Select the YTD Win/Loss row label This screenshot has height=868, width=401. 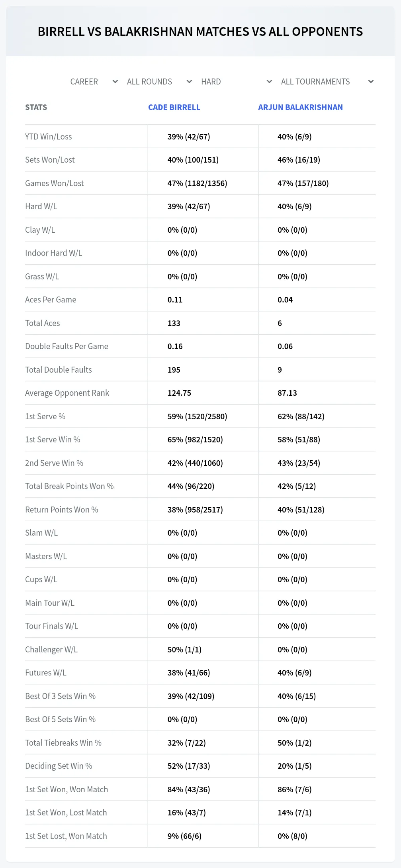pos(49,137)
